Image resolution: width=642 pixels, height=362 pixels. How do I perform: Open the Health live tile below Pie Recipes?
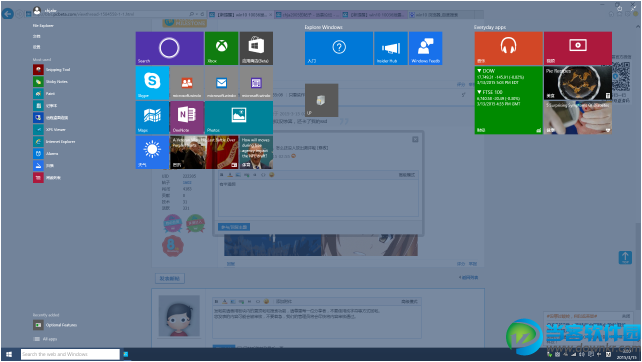point(578,118)
